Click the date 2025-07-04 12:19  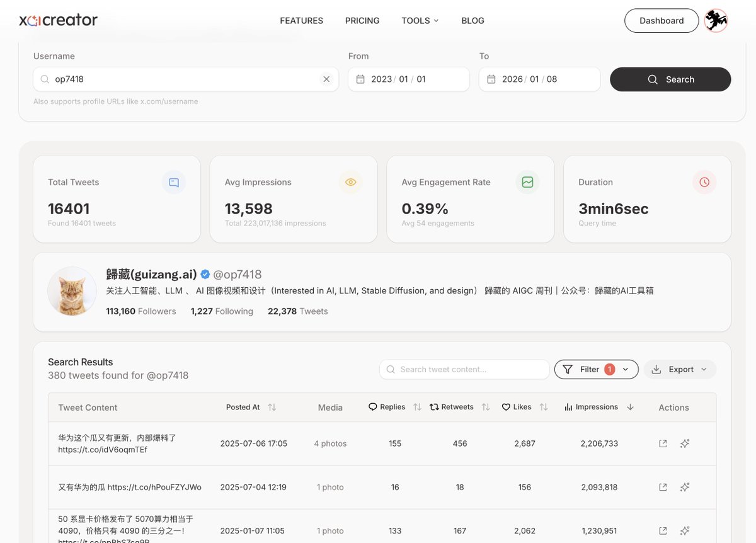[x=253, y=487]
